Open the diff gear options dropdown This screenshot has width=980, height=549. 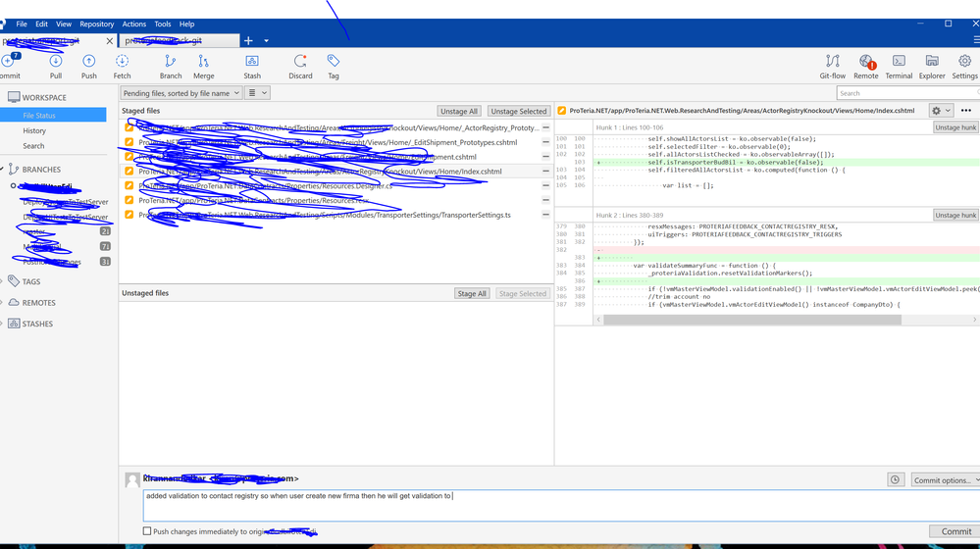(x=941, y=111)
